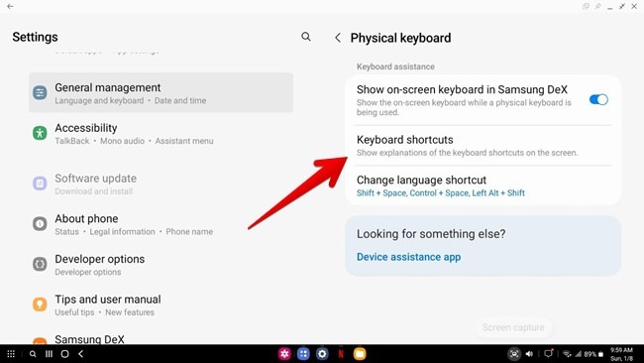Click the Developer options braces icon
Viewport: 644px width, 363px height.
(x=40, y=264)
